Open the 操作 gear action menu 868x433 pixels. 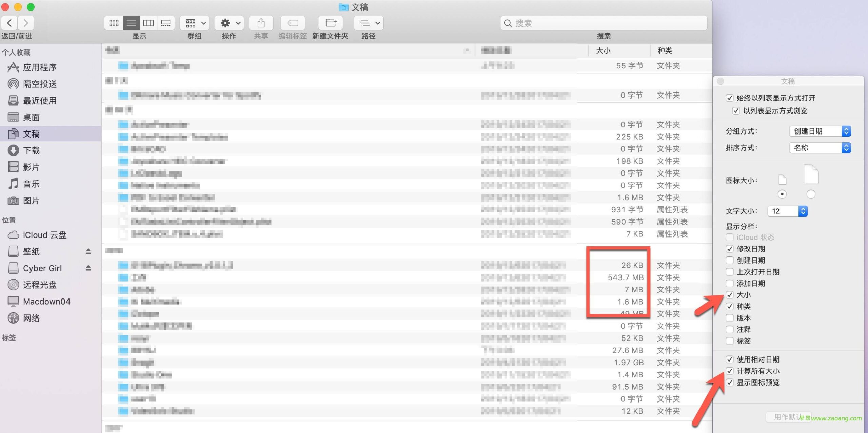[230, 23]
